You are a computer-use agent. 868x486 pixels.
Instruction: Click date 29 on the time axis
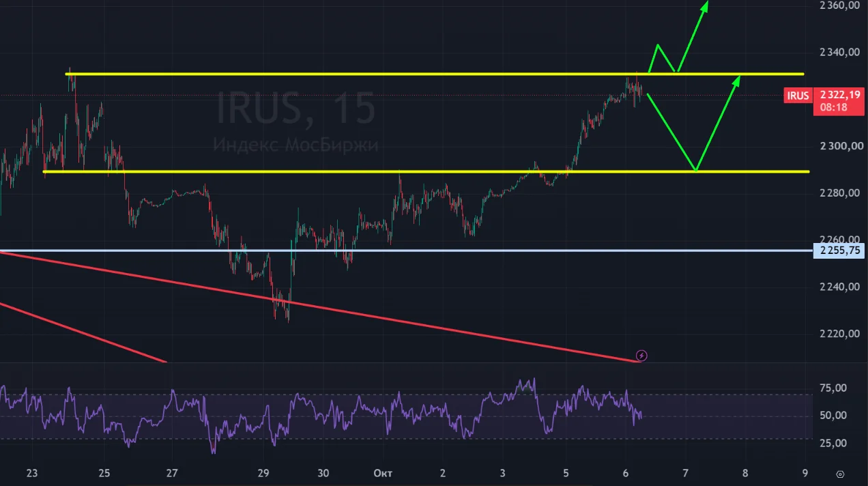pyautogui.click(x=264, y=473)
